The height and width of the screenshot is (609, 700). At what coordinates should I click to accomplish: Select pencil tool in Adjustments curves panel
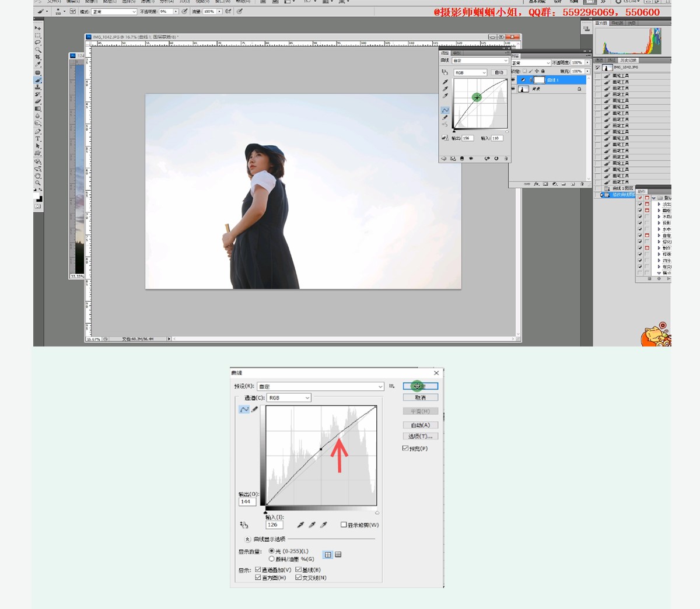[445, 117]
